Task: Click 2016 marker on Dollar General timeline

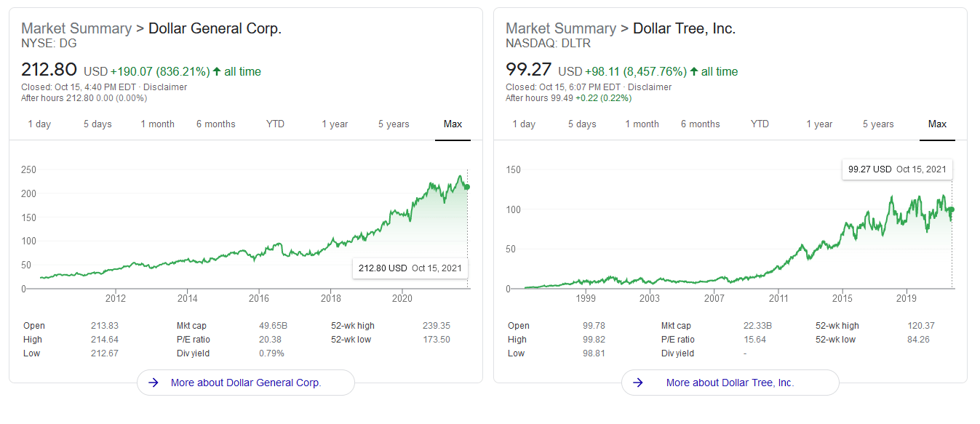Action: tap(259, 298)
